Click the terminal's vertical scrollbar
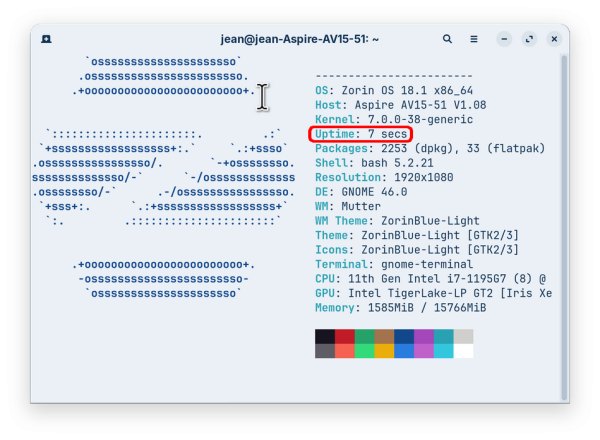The height and width of the screenshot is (440, 600). click(x=564, y=228)
